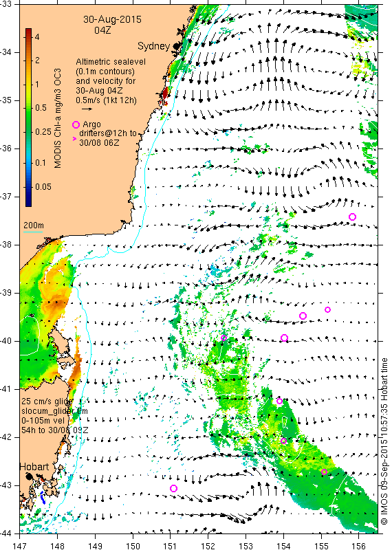Click latitude axis label "-38"
The image size is (392, 550).
pos(7,245)
